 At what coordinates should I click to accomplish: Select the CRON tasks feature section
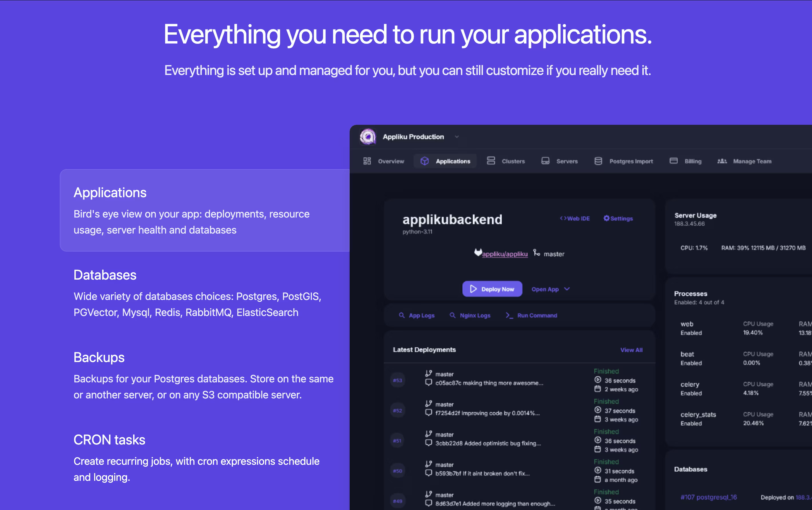click(x=205, y=458)
